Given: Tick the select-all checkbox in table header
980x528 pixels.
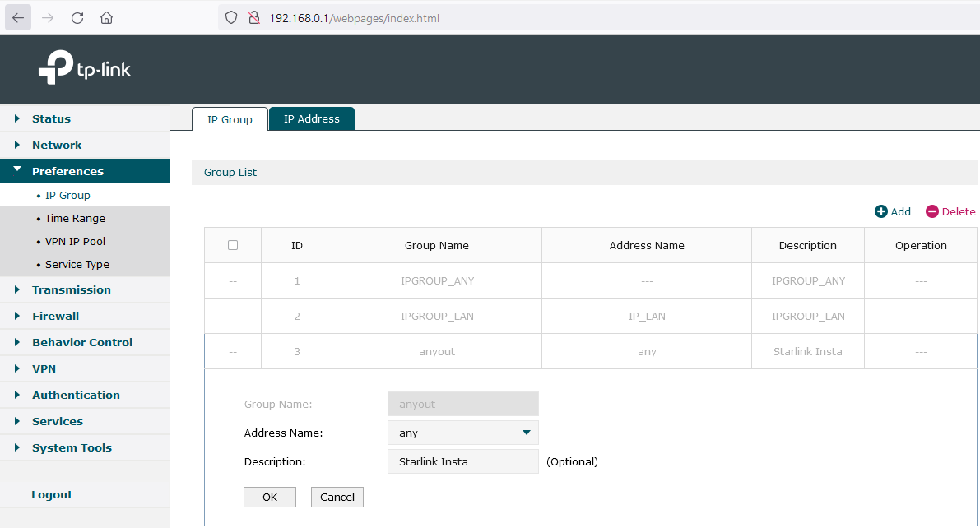Looking at the screenshot, I should pos(233,245).
